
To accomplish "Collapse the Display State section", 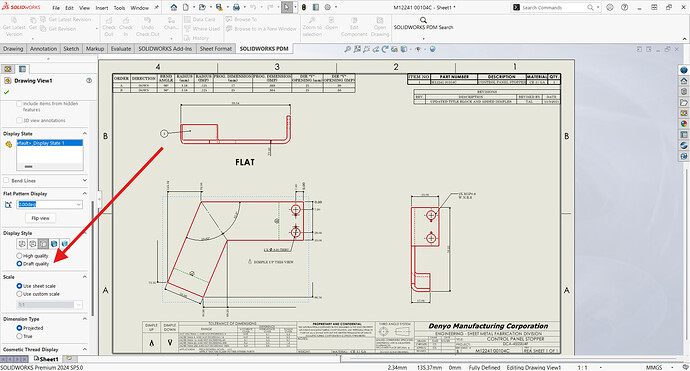I will (84, 133).
